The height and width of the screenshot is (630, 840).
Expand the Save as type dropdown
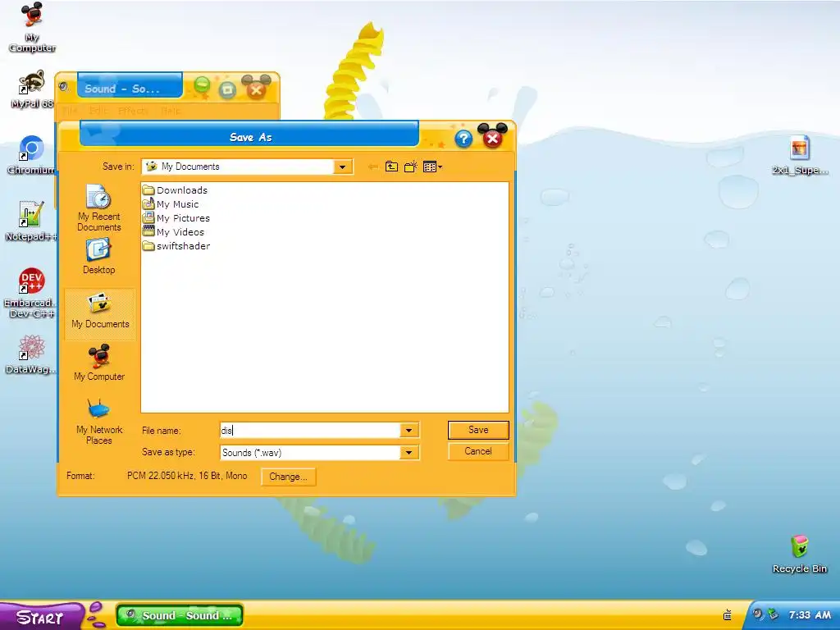coord(409,453)
